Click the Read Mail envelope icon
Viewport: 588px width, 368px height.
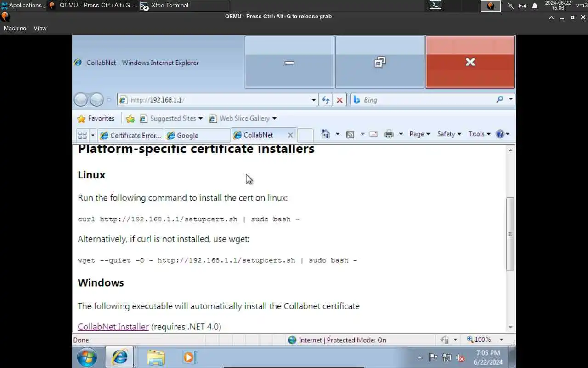pyautogui.click(x=373, y=134)
